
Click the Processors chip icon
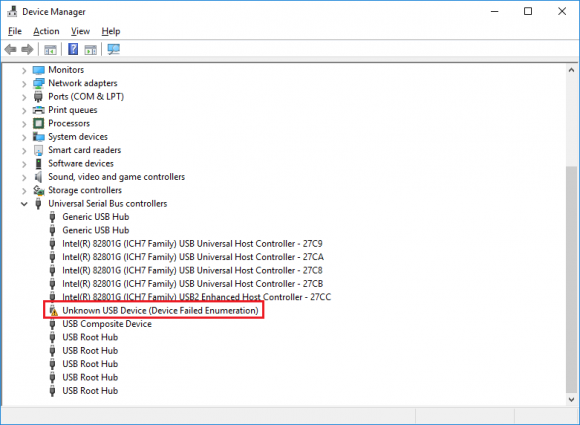[x=38, y=123]
